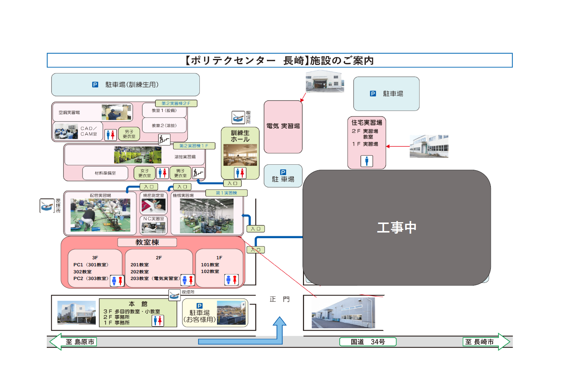Click the gray 工事中 construction area

coord(397,227)
